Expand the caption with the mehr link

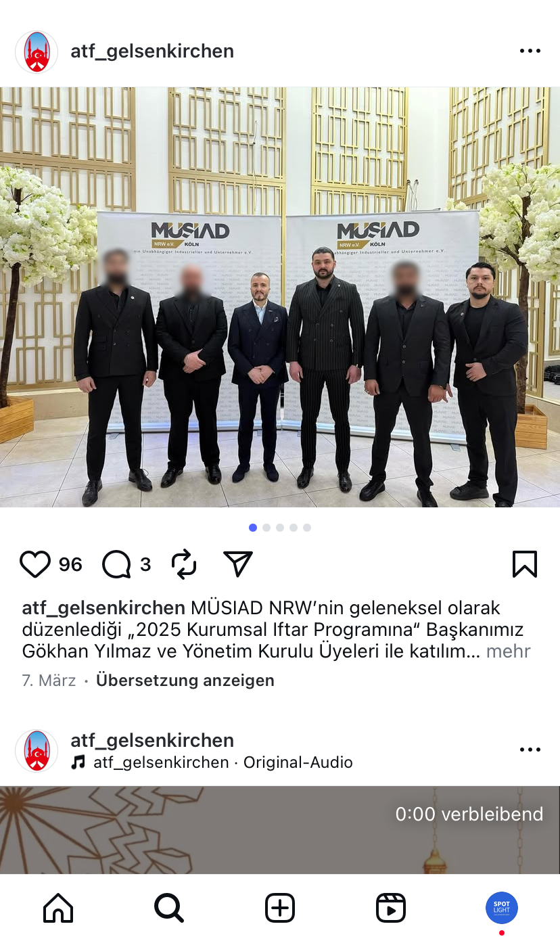click(509, 651)
